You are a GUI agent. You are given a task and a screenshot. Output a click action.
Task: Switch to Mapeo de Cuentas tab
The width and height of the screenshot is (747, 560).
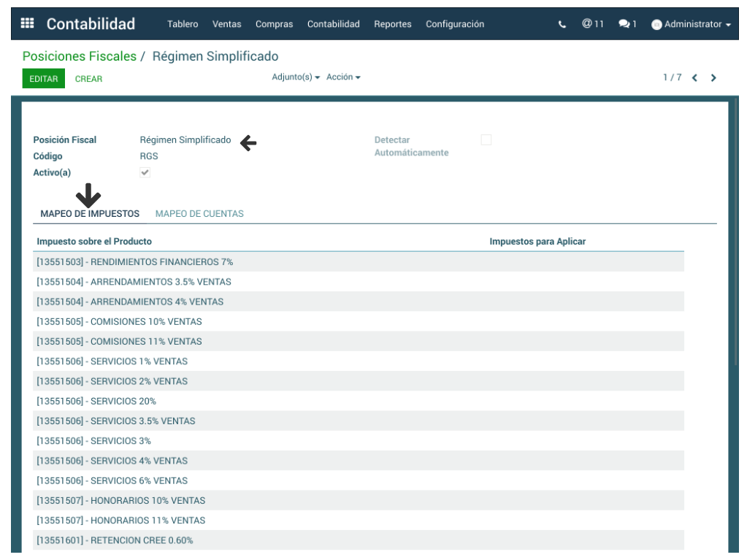(x=199, y=214)
